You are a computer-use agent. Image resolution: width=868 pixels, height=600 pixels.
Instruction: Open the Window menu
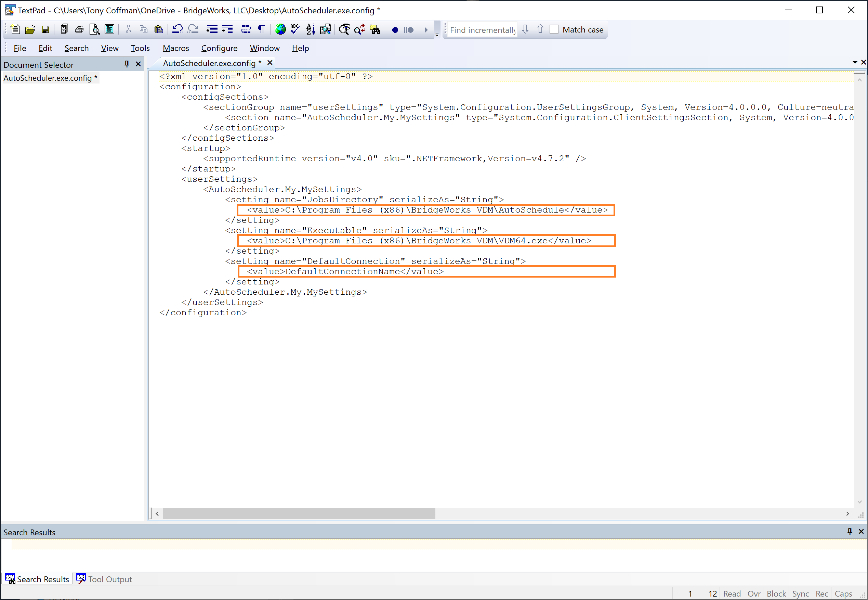pyautogui.click(x=264, y=48)
